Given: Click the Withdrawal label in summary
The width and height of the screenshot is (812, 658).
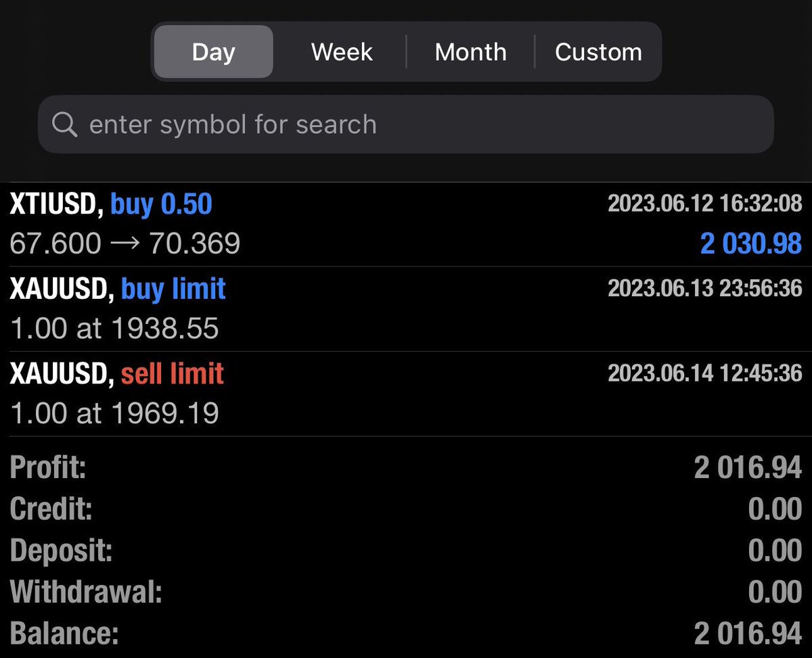Looking at the screenshot, I should (x=86, y=593).
